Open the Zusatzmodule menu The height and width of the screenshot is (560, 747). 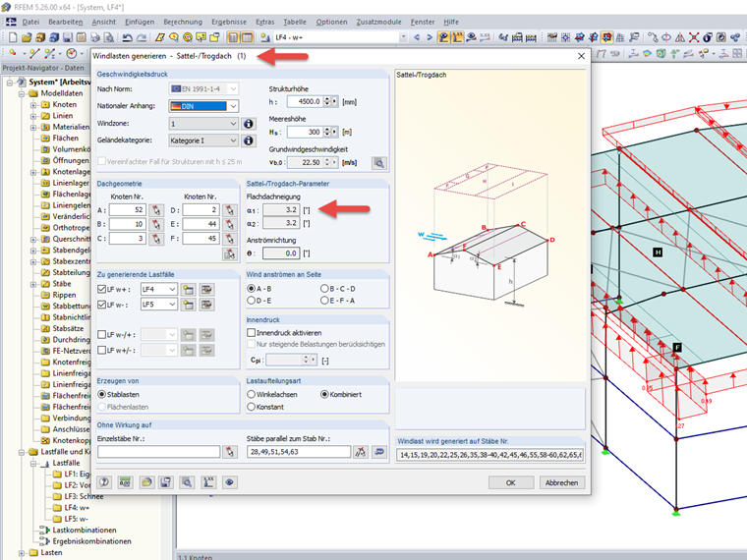(378, 22)
